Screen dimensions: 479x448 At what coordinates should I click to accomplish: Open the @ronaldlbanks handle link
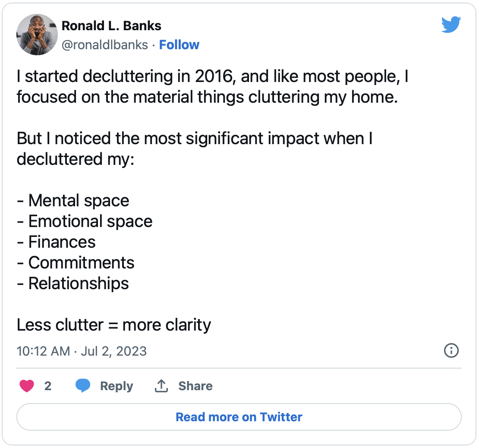click(105, 45)
